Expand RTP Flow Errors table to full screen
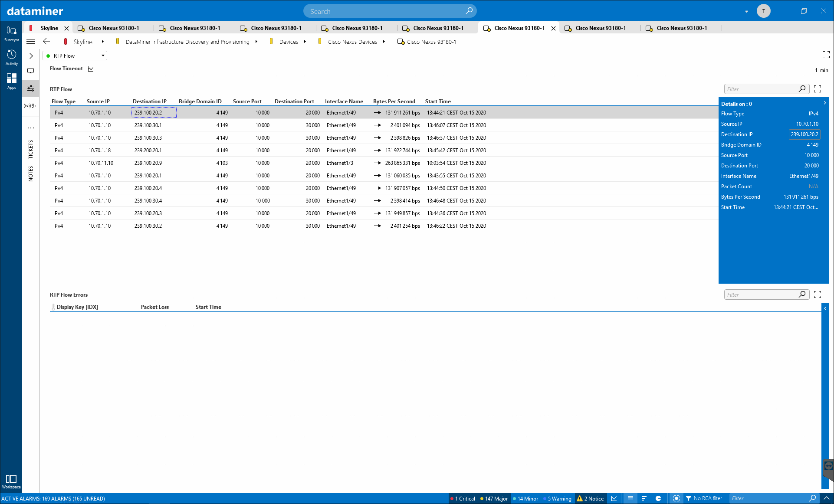This screenshot has width=834, height=504. (x=818, y=295)
